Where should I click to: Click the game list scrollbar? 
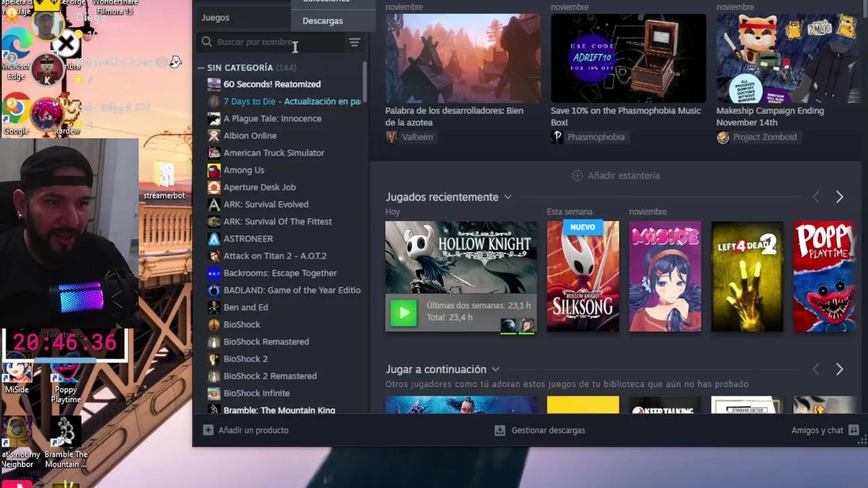tap(365, 81)
